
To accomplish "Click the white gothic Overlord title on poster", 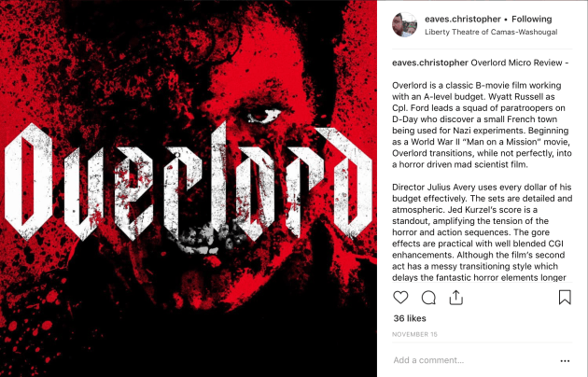I will (188, 184).
